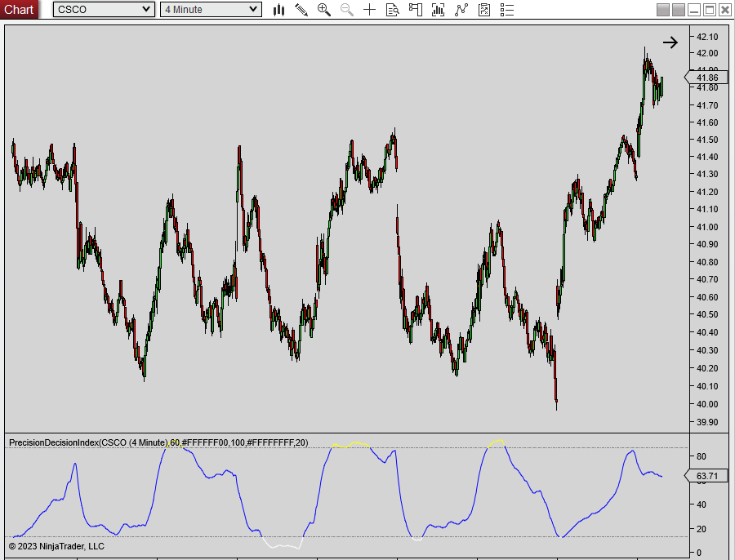
Task: Select the candlestick bar type tool
Action: point(278,10)
